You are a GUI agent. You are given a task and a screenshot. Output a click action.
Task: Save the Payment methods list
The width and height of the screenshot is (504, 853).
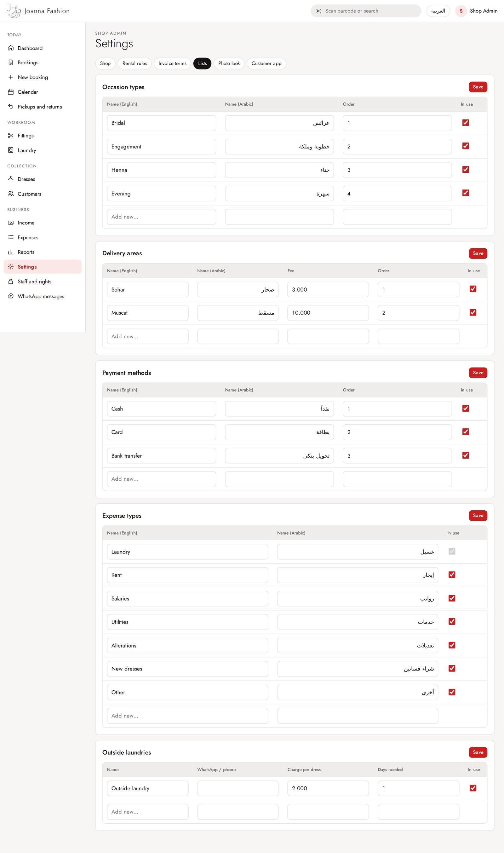click(478, 373)
